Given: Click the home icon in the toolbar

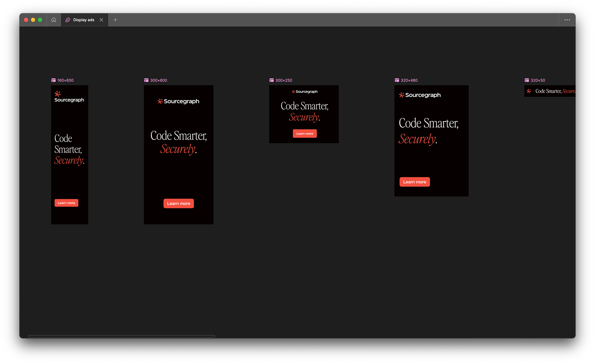Looking at the screenshot, I should pyautogui.click(x=53, y=20).
